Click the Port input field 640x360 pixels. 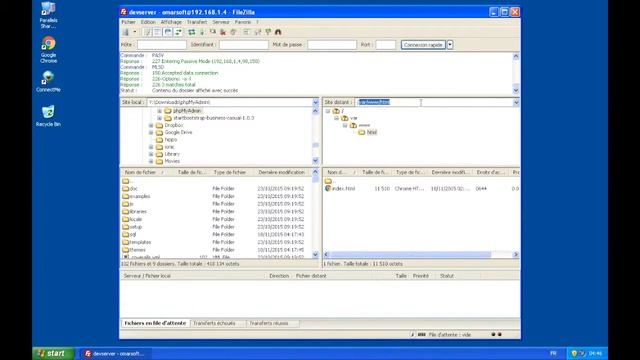[x=386, y=45]
